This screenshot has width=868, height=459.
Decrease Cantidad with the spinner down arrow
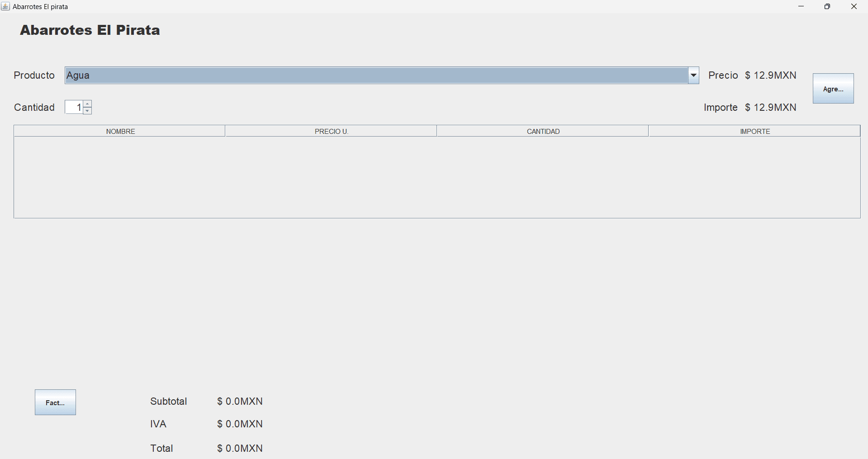[x=88, y=110]
